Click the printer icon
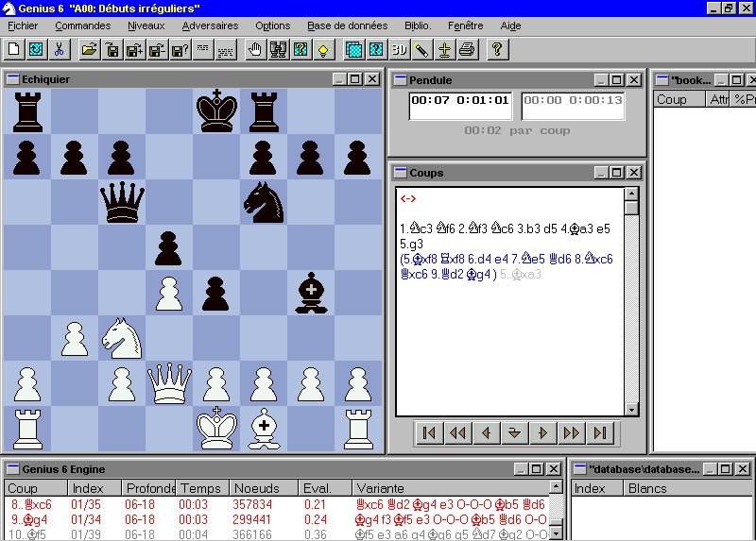 click(x=467, y=49)
